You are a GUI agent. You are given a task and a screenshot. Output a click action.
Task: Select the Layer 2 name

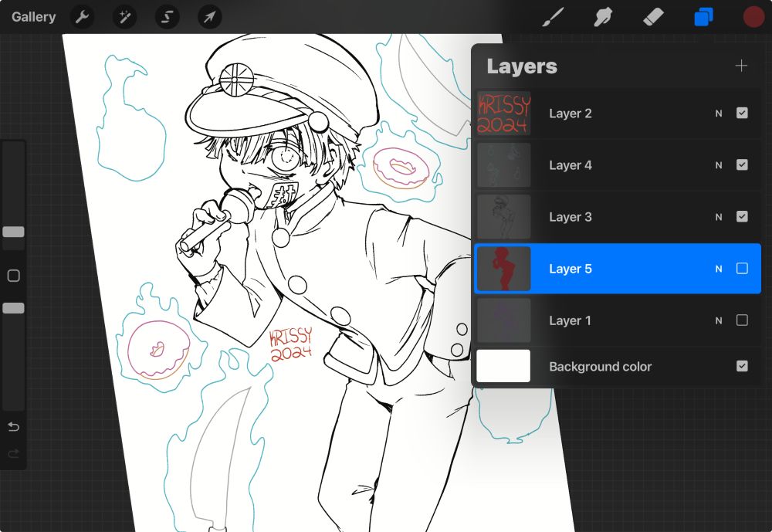point(571,114)
